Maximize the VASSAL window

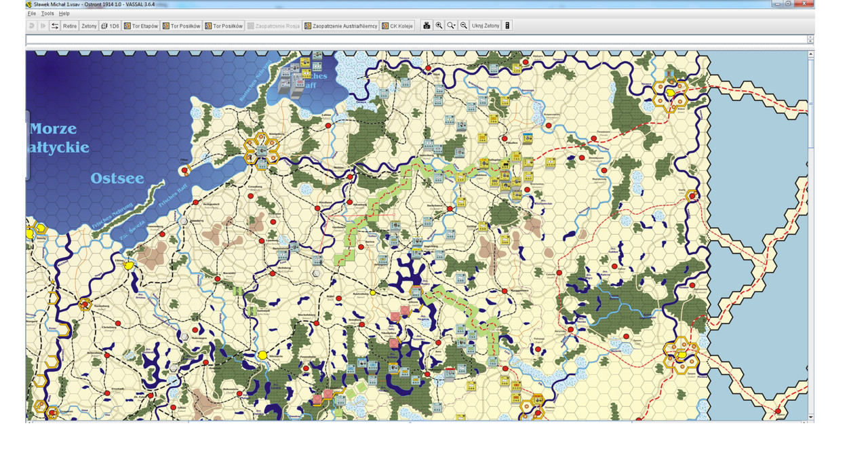789,3
